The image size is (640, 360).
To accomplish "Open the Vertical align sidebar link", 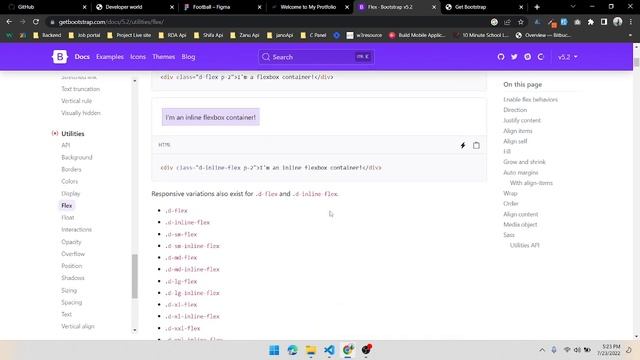I will [78, 326].
